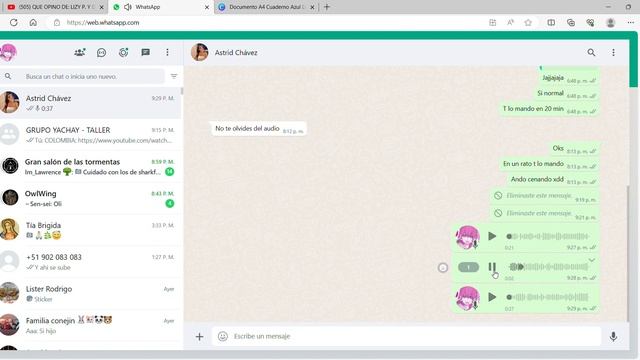640x360 pixels.
Task: Open the emoji picker
Action: tap(222, 336)
